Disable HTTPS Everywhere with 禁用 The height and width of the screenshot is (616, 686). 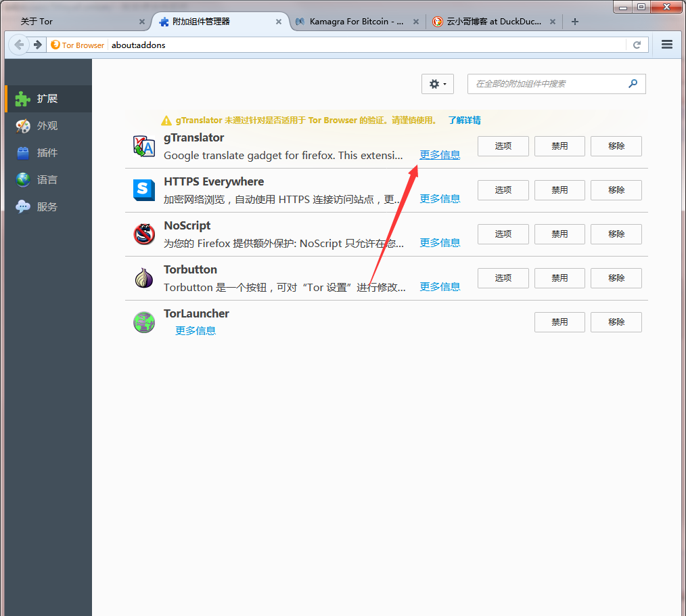[559, 190]
